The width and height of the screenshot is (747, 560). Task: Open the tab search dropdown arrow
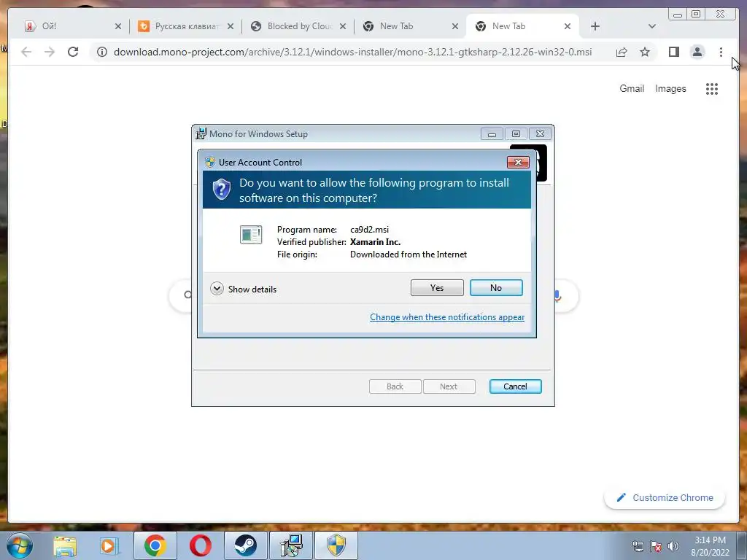point(652,27)
